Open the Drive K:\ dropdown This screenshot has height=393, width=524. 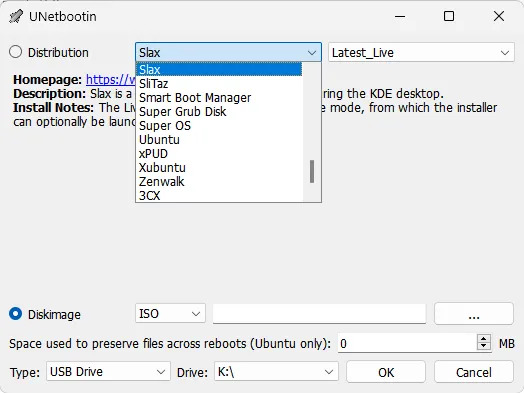276,371
